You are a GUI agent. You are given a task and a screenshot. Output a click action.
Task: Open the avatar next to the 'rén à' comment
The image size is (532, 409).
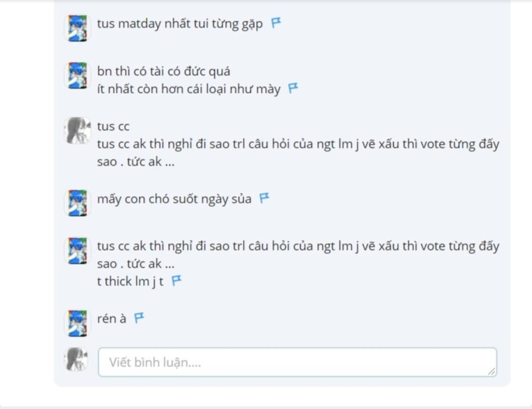(x=77, y=323)
